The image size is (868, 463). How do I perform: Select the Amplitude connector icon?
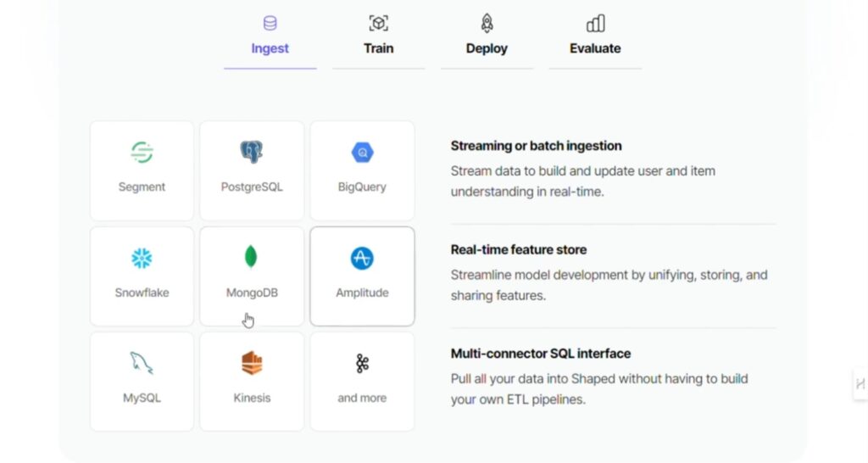[x=362, y=258]
